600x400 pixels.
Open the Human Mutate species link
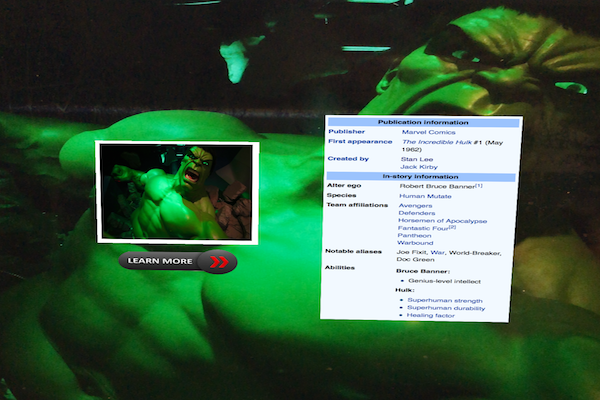coord(425,196)
